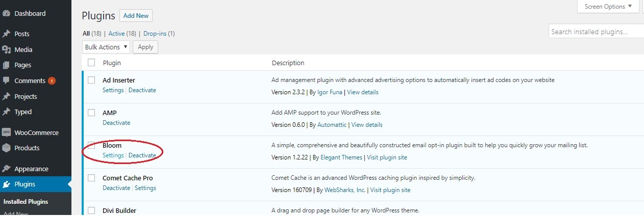The image size is (644, 216).
Task: Click the Search installed plugins field
Action: point(596,32)
